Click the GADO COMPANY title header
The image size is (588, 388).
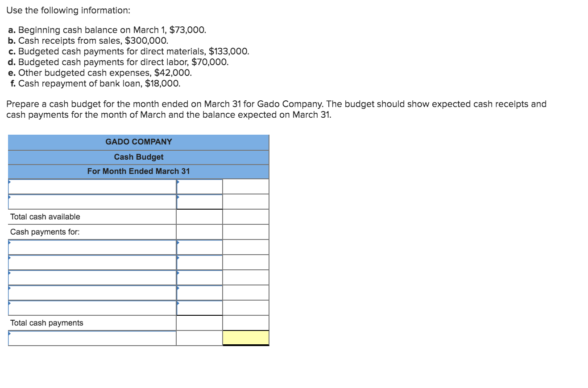138,141
